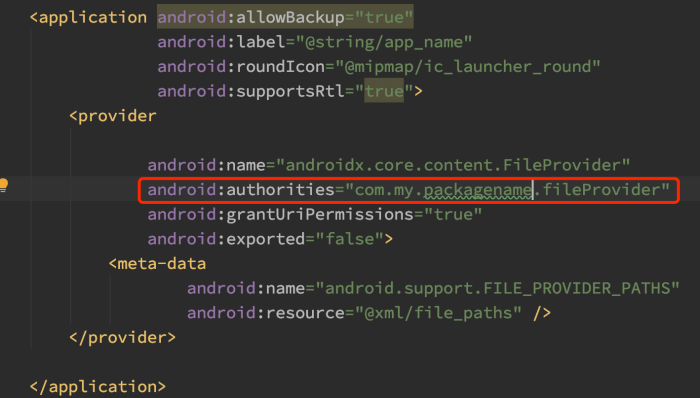The image size is (700, 398).
Task: Click the android.support.FILE_PROVIDER_PATHS value
Action: pyautogui.click(x=497, y=288)
